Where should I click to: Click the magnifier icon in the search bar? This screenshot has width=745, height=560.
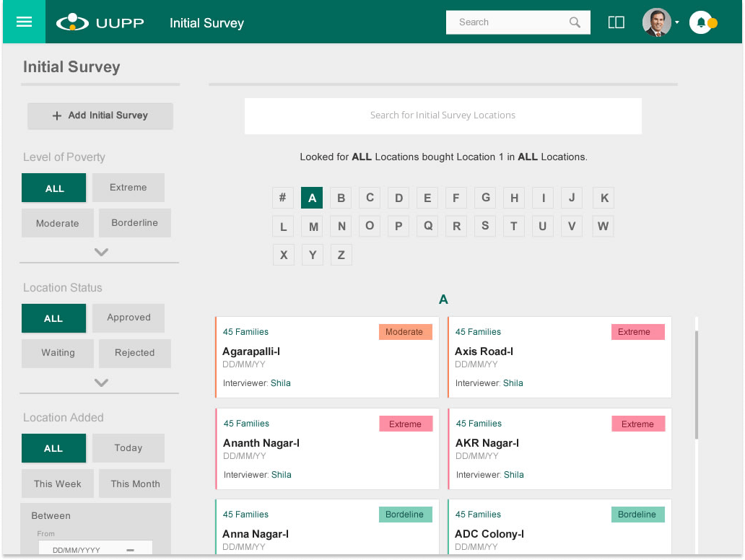tap(574, 22)
